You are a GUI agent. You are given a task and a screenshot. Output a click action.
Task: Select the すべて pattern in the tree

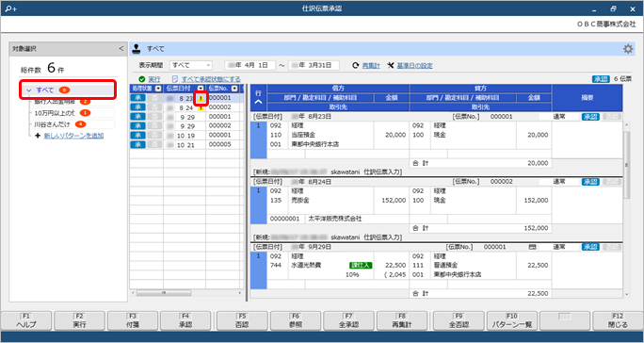point(68,90)
